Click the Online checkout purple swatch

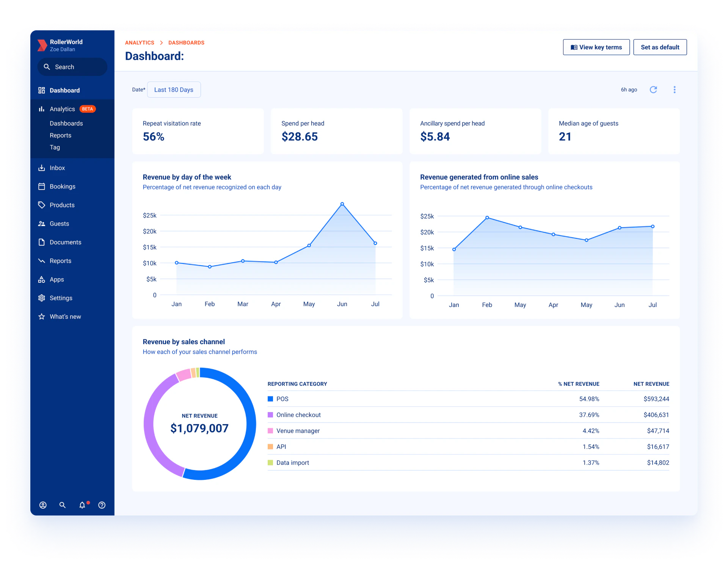click(270, 415)
